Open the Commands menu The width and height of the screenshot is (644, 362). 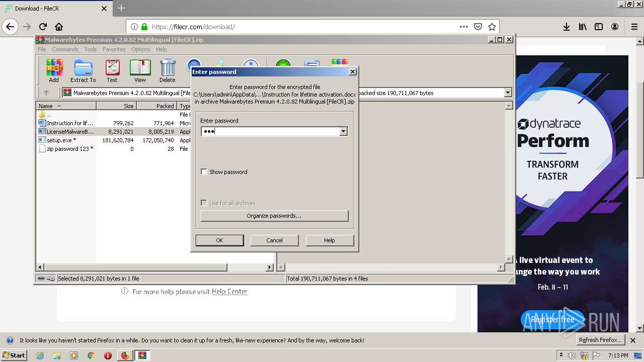click(x=65, y=49)
